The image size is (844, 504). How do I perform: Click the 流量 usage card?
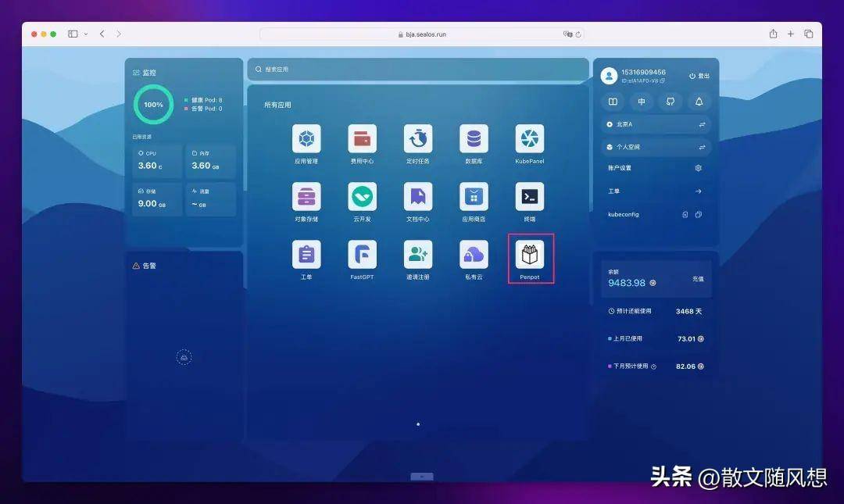pyautogui.click(x=210, y=199)
